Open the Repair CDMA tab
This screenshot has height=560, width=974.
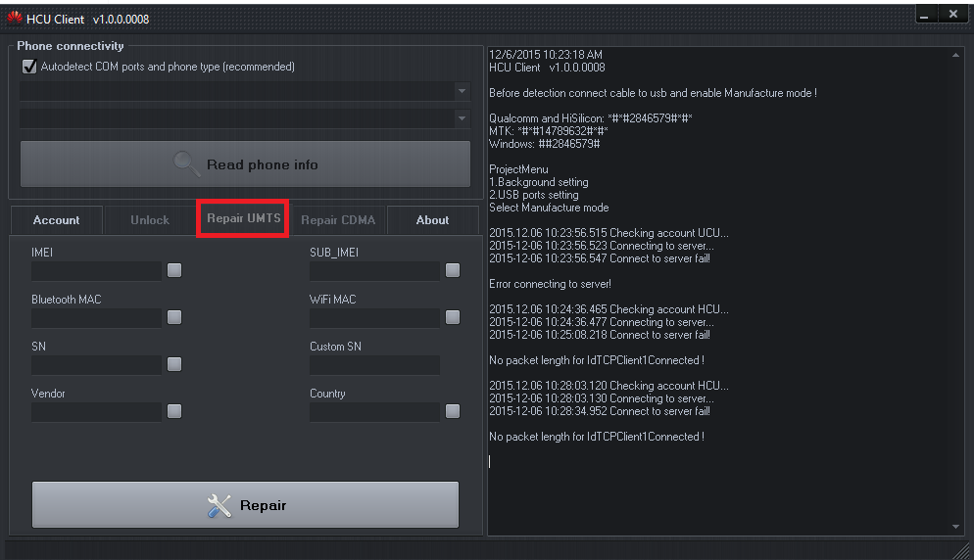[x=338, y=220]
